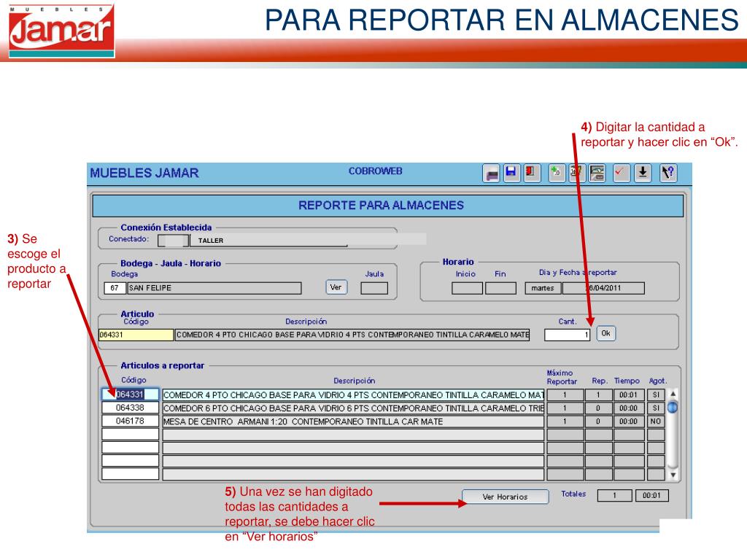Save using the blue floppy disk icon
This screenshot has height=560, width=747.
[511, 173]
